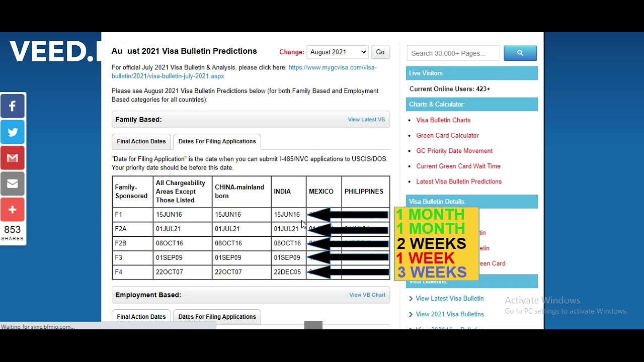Click the Family-Sponsored column header

tap(133, 192)
